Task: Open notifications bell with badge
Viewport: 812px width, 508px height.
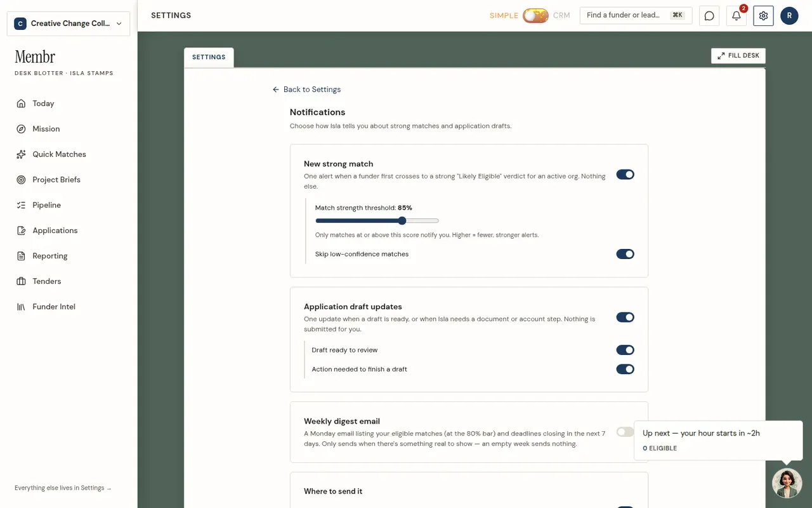Action: (x=737, y=16)
